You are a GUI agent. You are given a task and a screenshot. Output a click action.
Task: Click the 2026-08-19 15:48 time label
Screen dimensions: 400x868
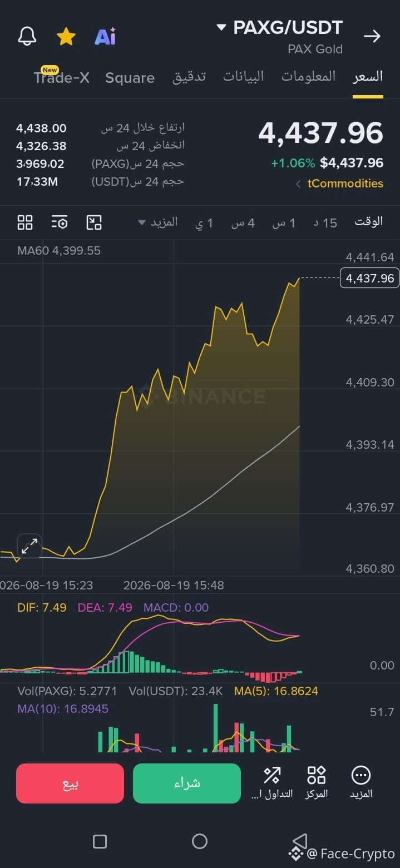174,586
